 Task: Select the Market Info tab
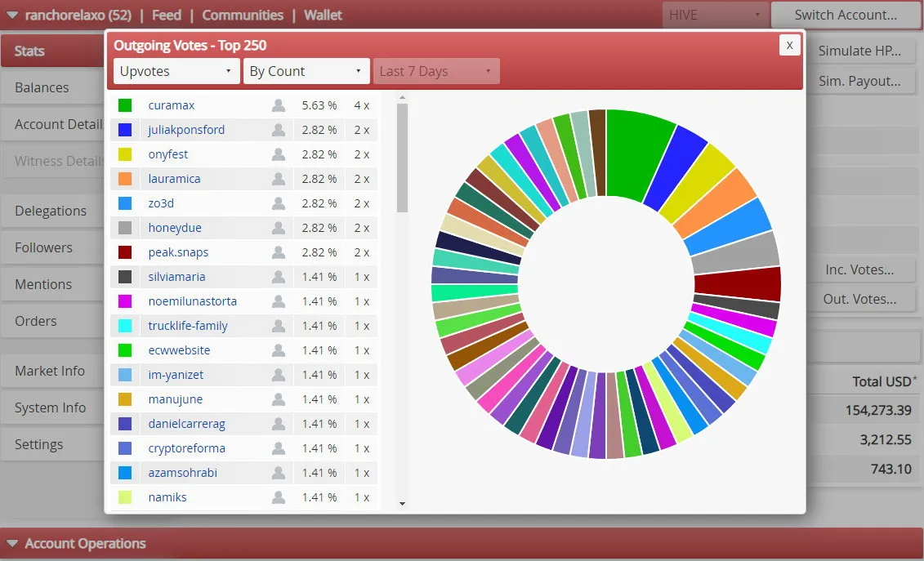(x=53, y=371)
